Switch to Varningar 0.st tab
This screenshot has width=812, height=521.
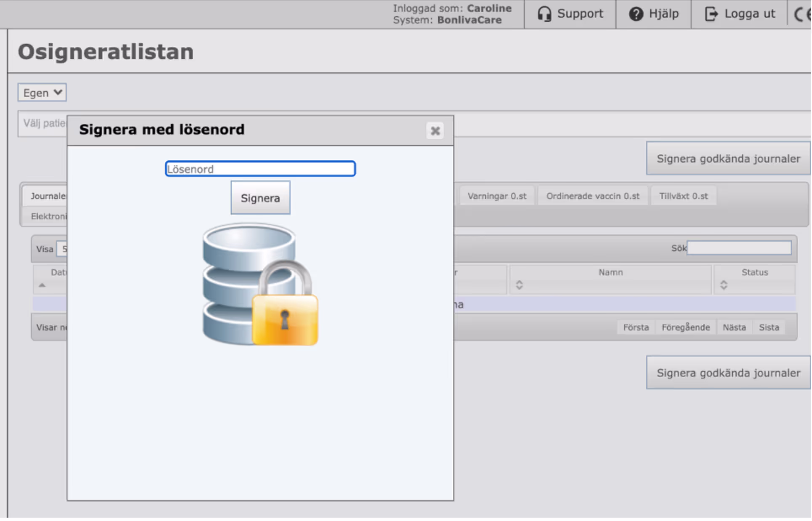pos(497,196)
